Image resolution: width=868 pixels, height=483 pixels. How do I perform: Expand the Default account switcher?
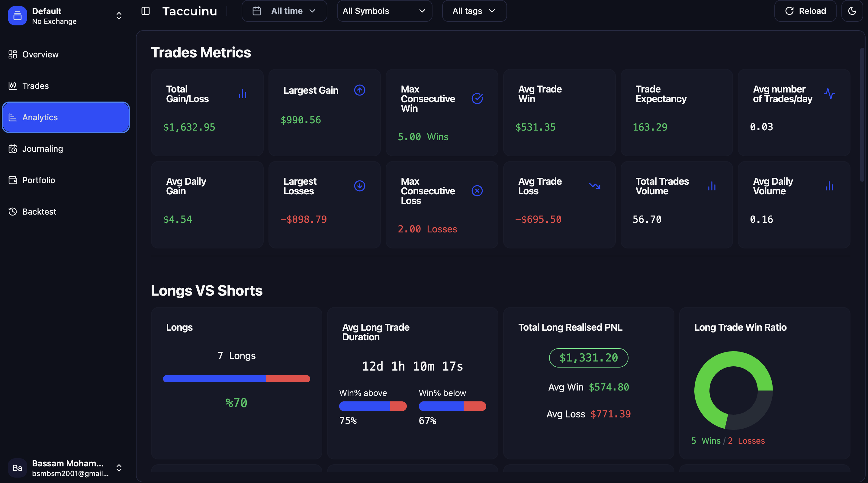coord(119,16)
